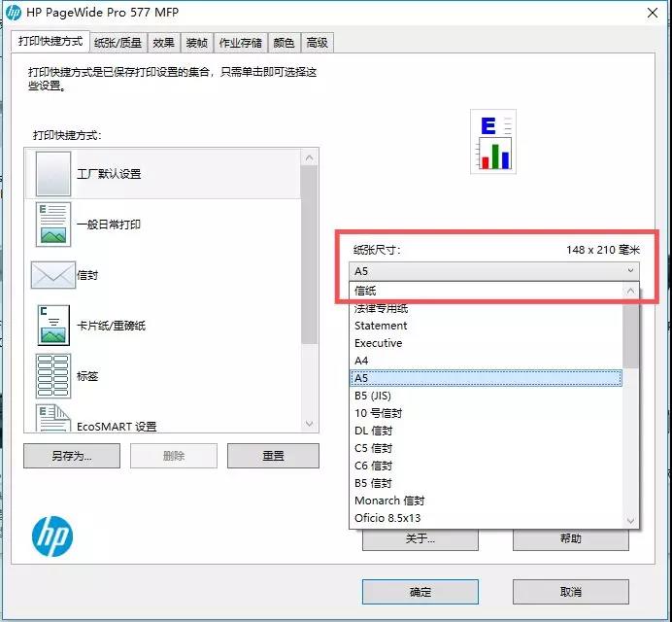Screen dimensions: 672x622
Task: Collapse the paper size A5 combo box
Action: click(494, 271)
